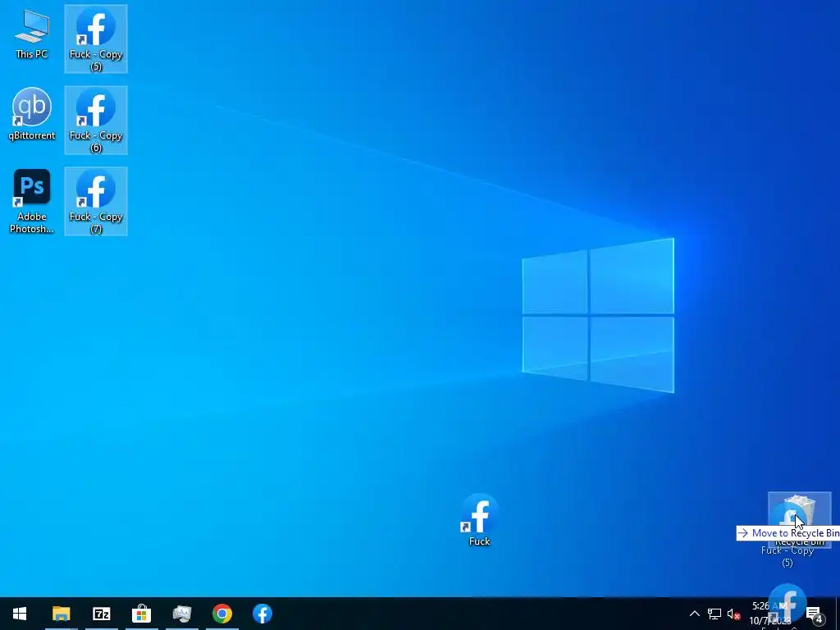The image size is (840, 630).
Task: Select the This PC desktop icon
Action: pos(32,34)
